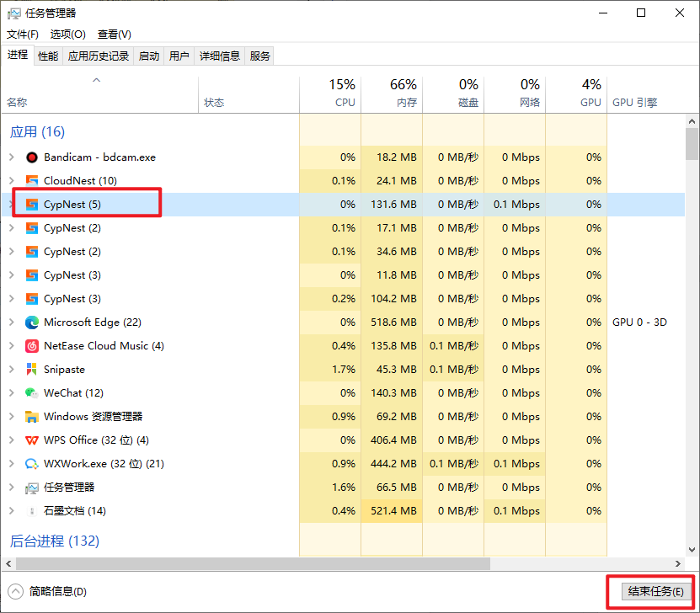The image size is (700, 613).
Task: Click the horizontal scrollbar thumb
Action: point(253,564)
